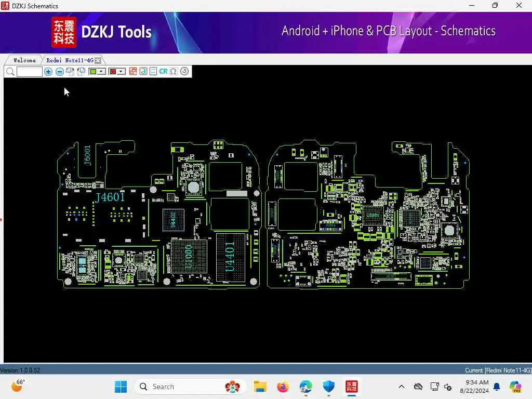Open Windows Security shield from taskbar
Screen dimensions: 532x399
tap(328, 387)
